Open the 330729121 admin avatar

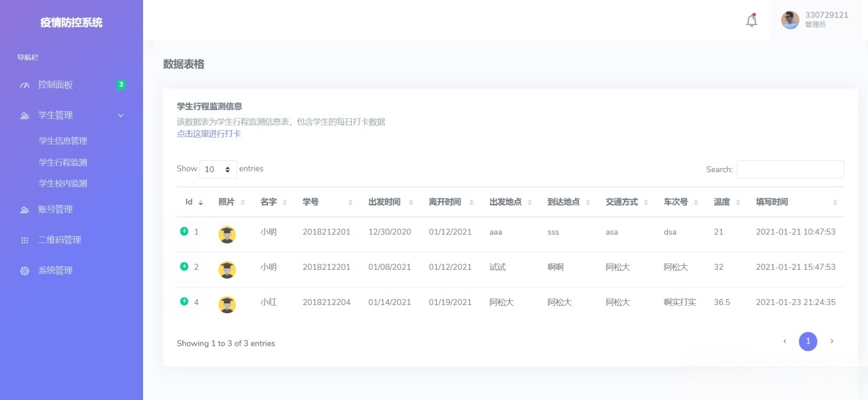(x=789, y=20)
